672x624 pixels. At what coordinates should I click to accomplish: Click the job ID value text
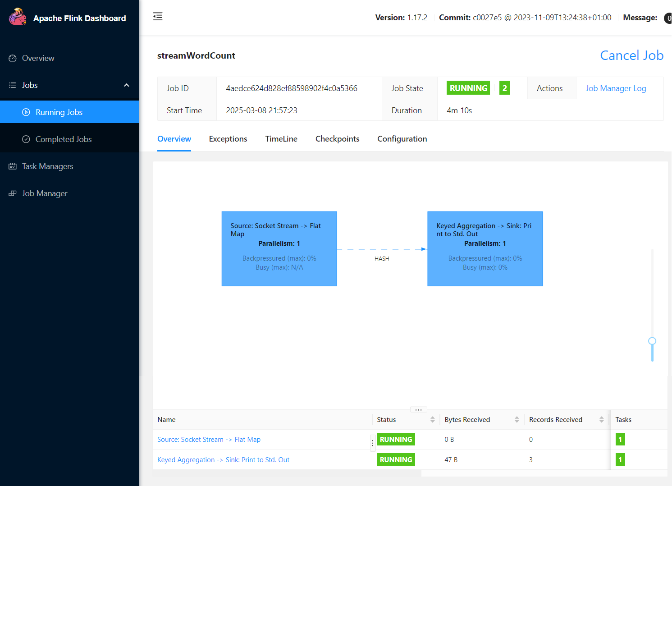[292, 88]
